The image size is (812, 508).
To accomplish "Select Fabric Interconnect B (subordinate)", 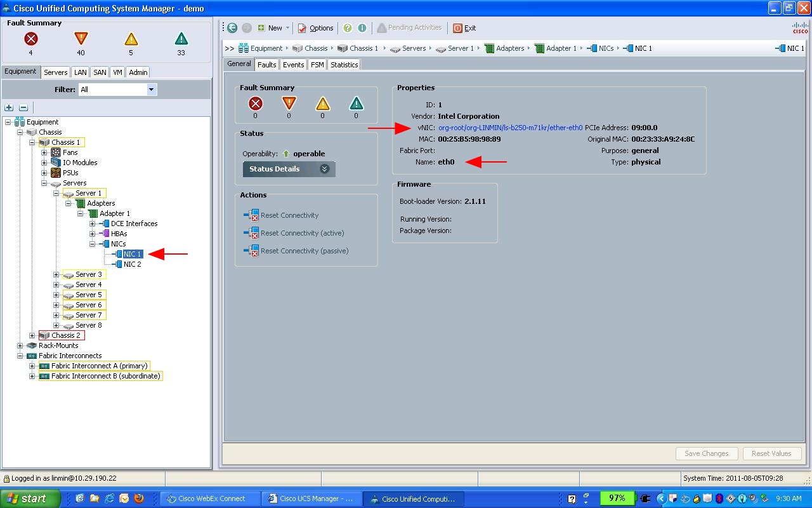I will (106, 376).
